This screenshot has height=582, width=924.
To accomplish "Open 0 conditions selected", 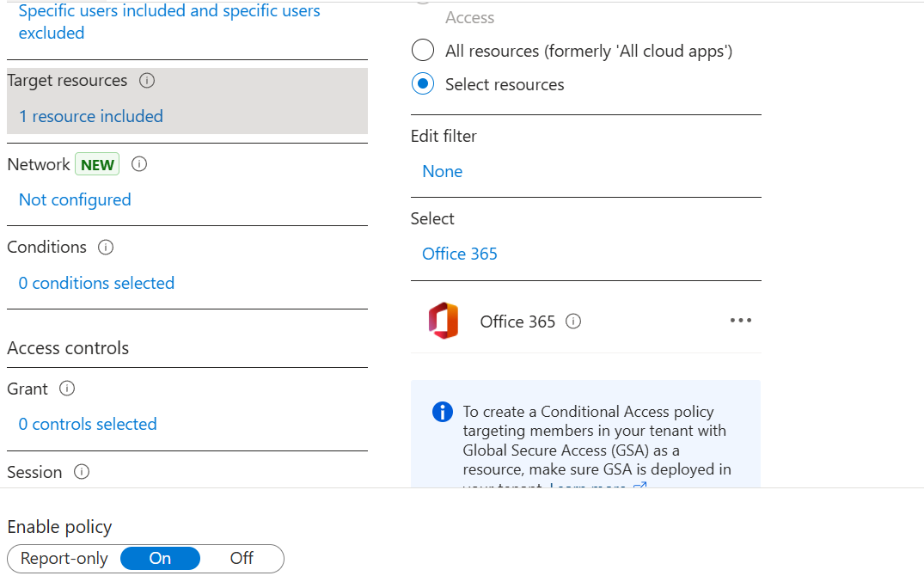I will 96,283.
